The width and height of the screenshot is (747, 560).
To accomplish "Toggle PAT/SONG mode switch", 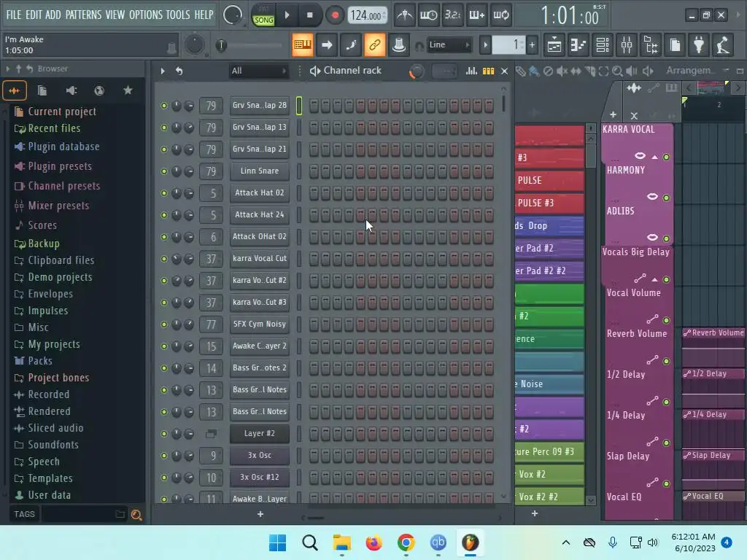I will 263,15.
